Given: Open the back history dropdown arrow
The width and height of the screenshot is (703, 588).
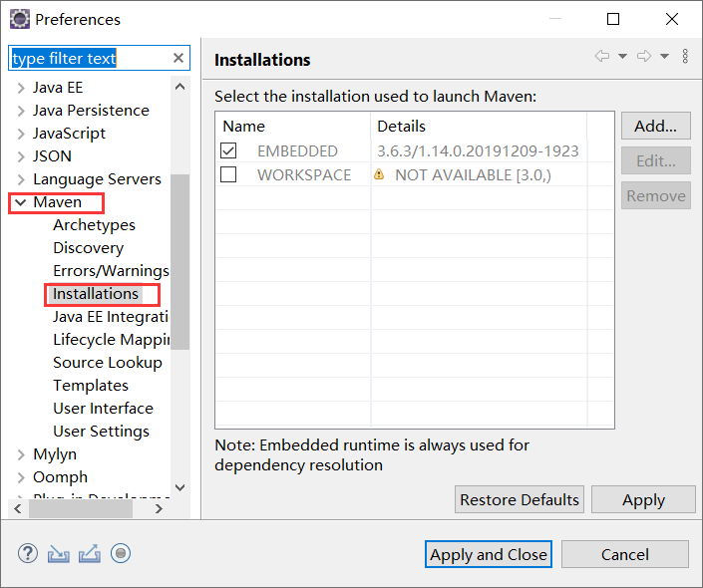Looking at the screenshot, I should tap(623, 56).
